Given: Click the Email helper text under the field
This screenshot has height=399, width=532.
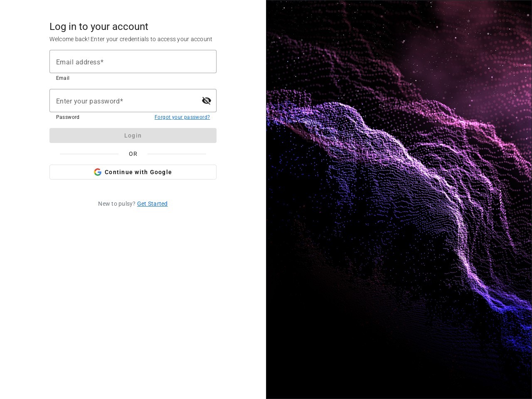Looking at the screenshot, I should pyautogui.click(x=63, y=78).
